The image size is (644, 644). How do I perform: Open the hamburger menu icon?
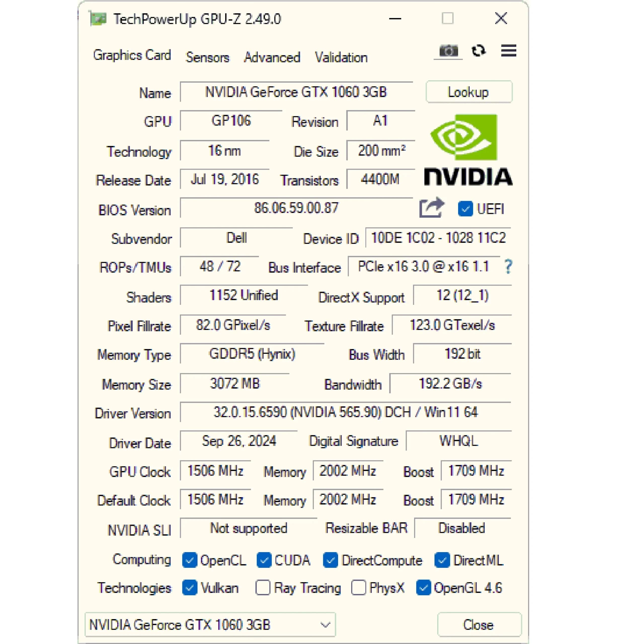click(x=509, y=51)
